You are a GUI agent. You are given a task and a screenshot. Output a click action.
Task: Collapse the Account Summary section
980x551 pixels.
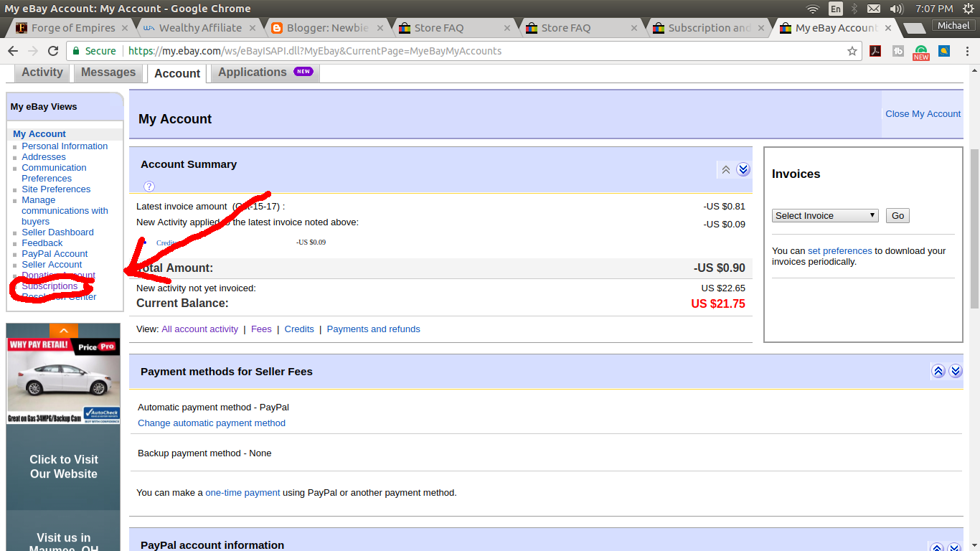726,169
